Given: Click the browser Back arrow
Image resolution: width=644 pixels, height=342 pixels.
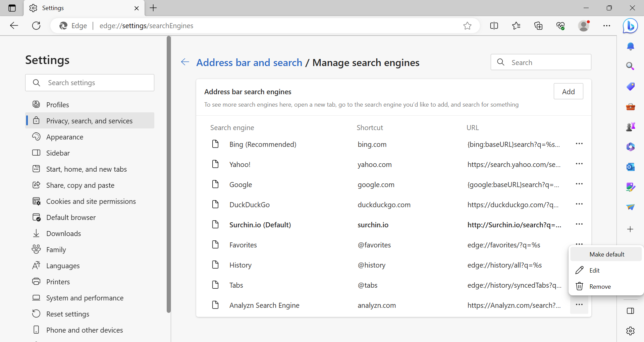Looking at the screenshot, I should click(x=14, y=25).
